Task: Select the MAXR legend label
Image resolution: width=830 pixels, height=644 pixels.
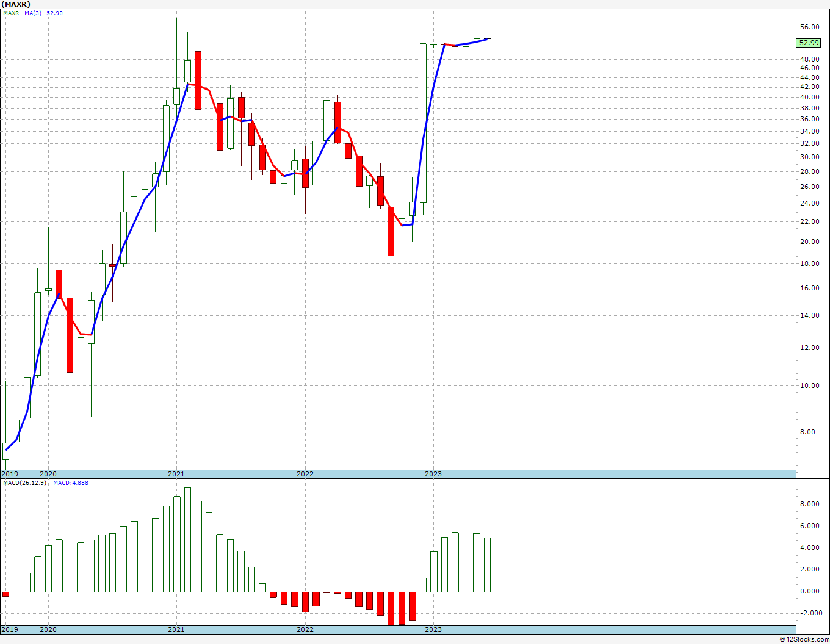Action: 11,13
